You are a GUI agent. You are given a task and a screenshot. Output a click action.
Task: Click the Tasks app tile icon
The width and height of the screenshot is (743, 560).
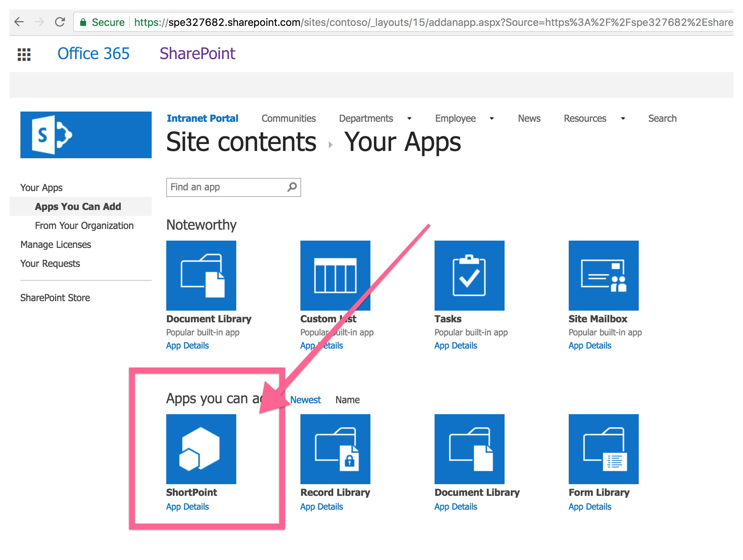tap(469, 275)
